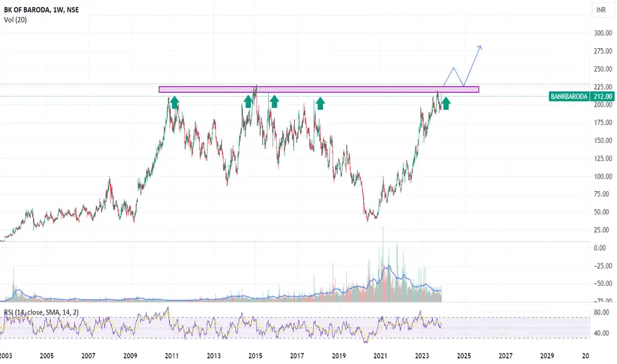Click the 212.00 current price tag

pyautogui.click(x=603, y=97)
